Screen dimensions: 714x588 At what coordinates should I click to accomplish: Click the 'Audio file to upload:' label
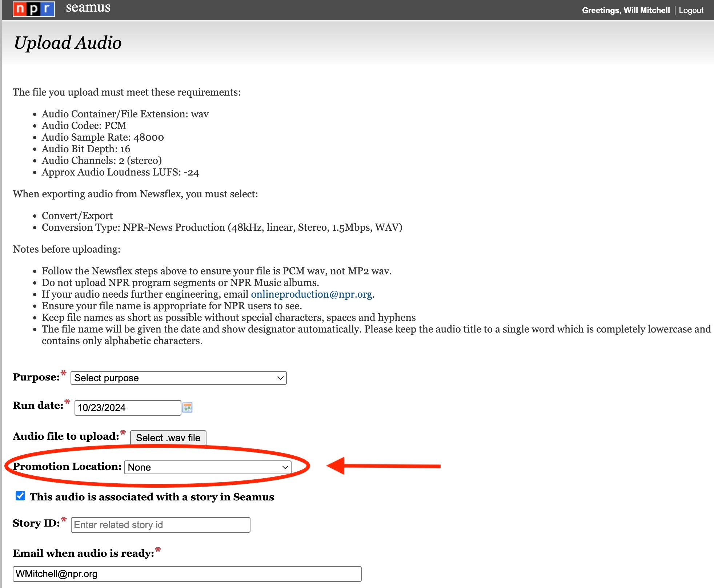(x=66, y=436)
